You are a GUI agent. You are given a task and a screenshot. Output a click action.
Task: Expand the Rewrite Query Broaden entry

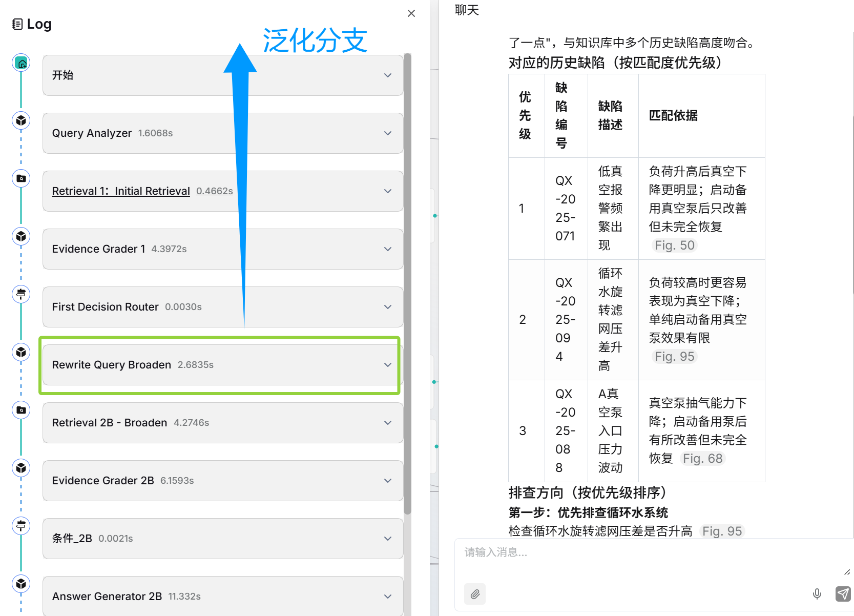(388, 365)
